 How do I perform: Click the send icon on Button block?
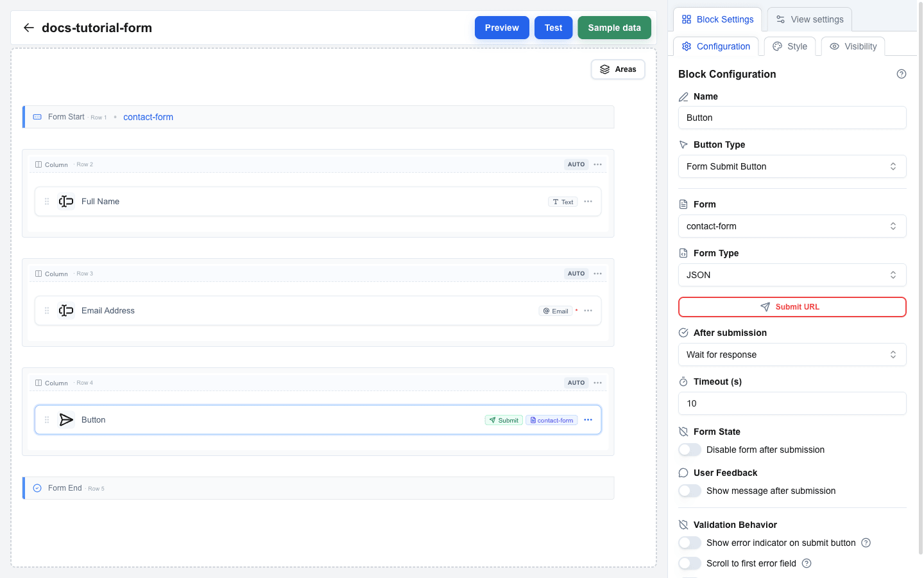click(66, 420)
